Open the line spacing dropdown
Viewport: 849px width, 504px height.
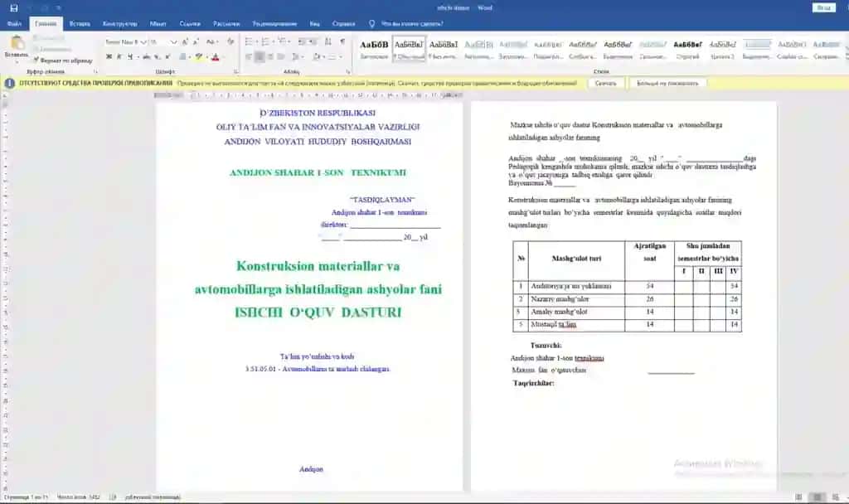click(296, 56)
